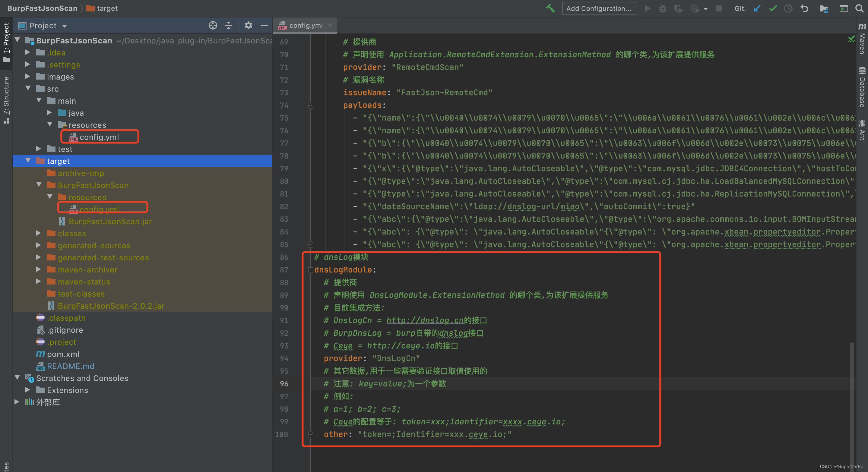Expand the 外部库 entry at the bottom

coord(17,402)
